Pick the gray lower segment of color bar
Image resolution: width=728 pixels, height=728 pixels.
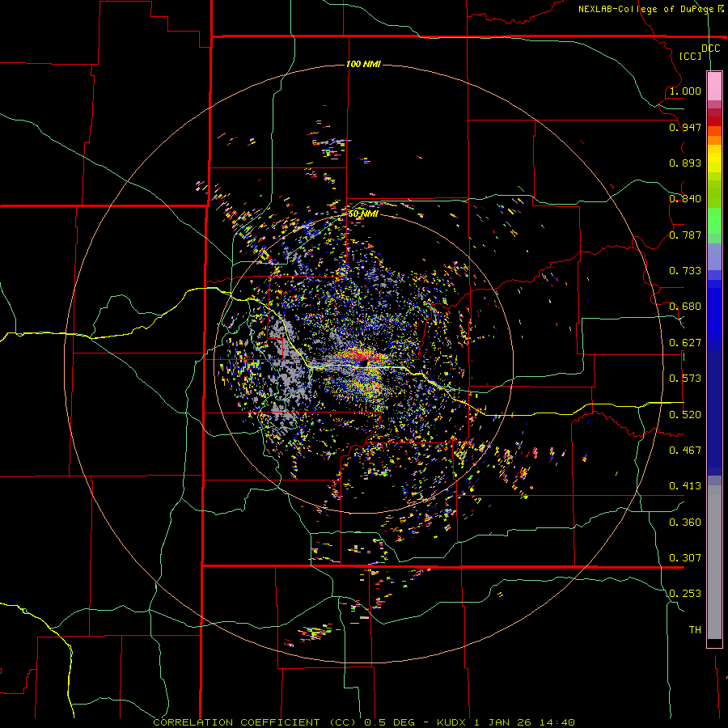click(x=714, y=562)
